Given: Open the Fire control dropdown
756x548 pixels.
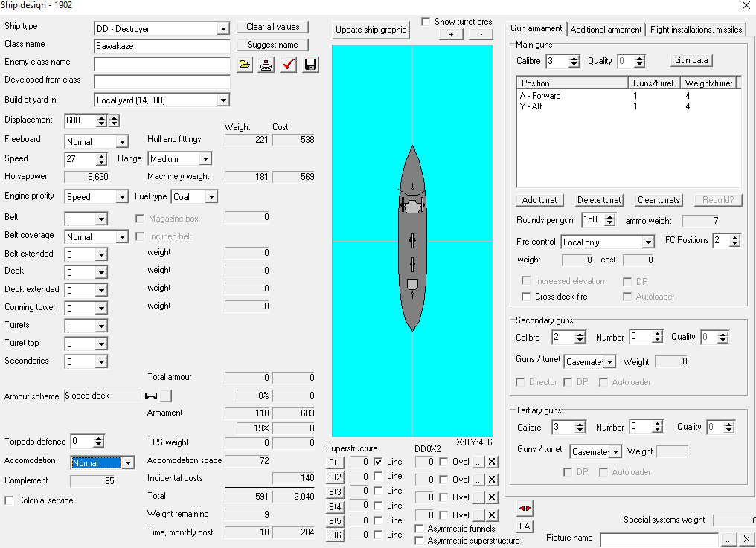Looking at the screenshot, I should 649,242.
